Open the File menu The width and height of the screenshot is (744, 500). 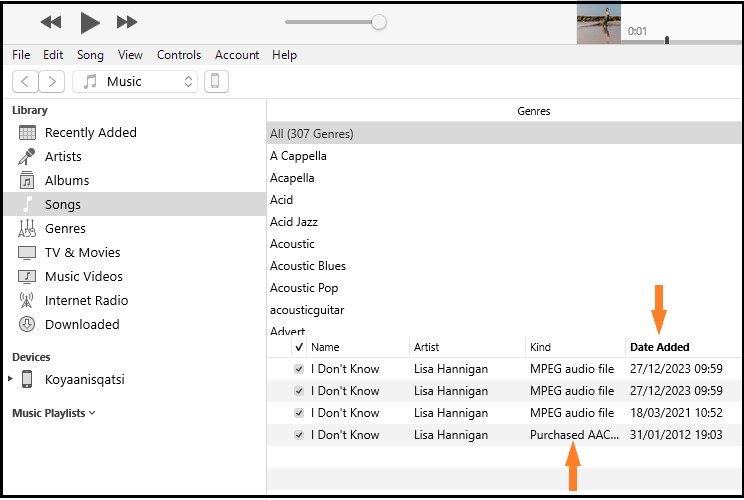(x=21, y=55)
